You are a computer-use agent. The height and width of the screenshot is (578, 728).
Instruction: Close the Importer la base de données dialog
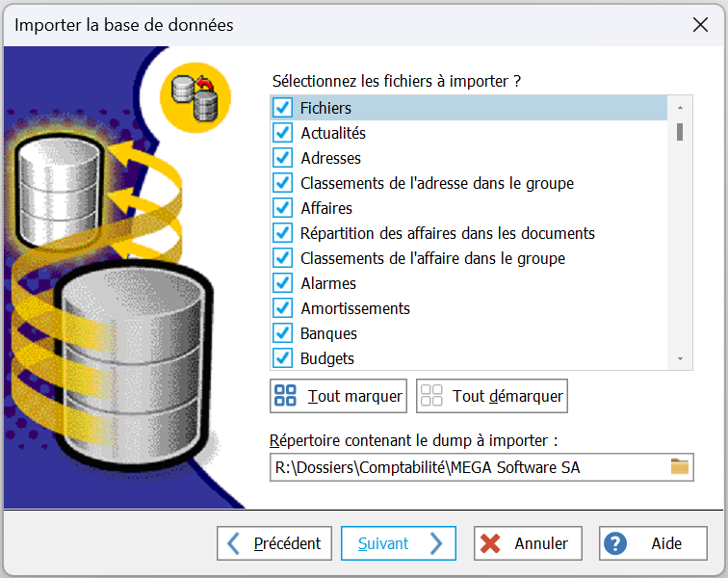click(x=700, y=25)
